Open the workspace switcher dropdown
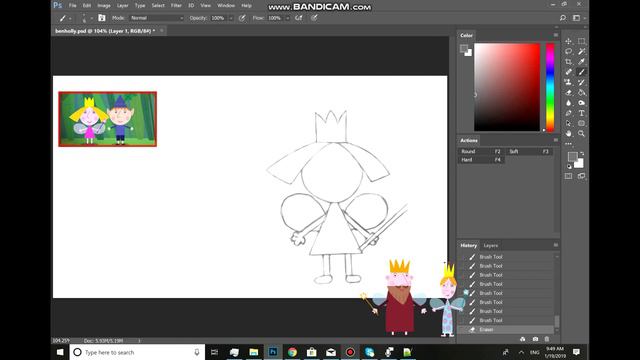640x360 pixels. tap(578, 18)
